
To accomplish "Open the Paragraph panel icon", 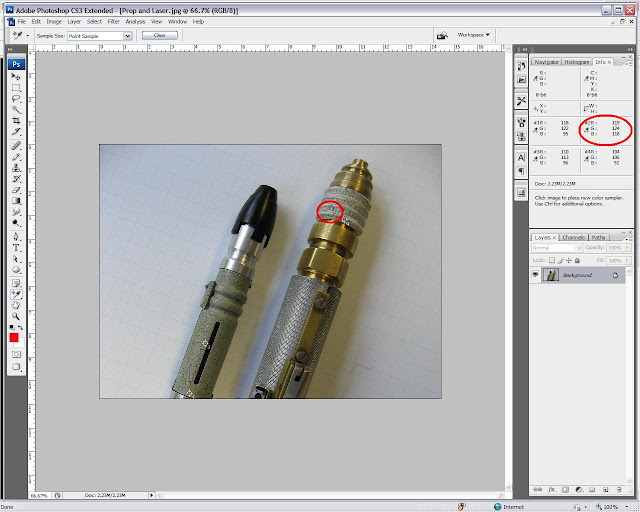I will [x=521, y=171].
